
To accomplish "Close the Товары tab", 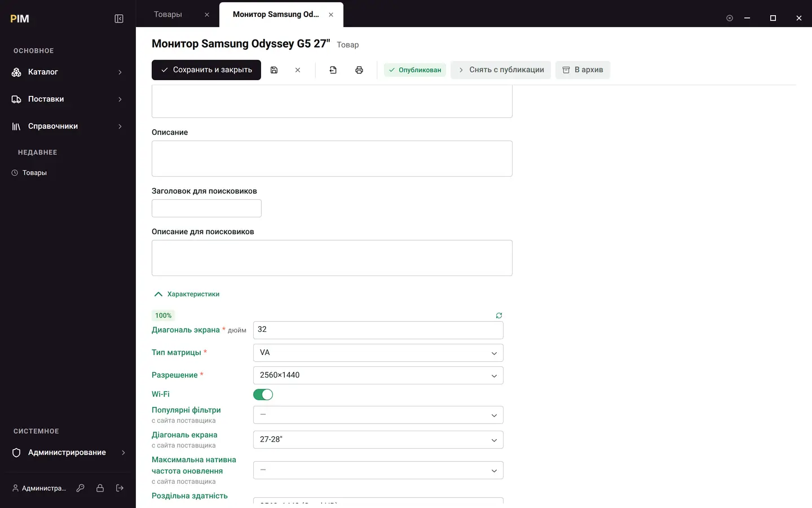I will coord(207,15).
